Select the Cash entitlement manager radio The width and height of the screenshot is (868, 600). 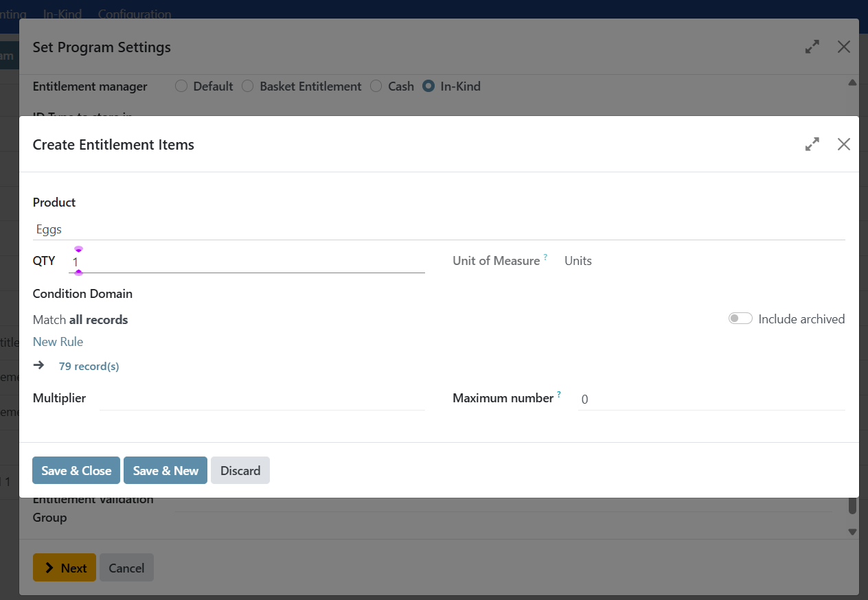tap(376, 86)
